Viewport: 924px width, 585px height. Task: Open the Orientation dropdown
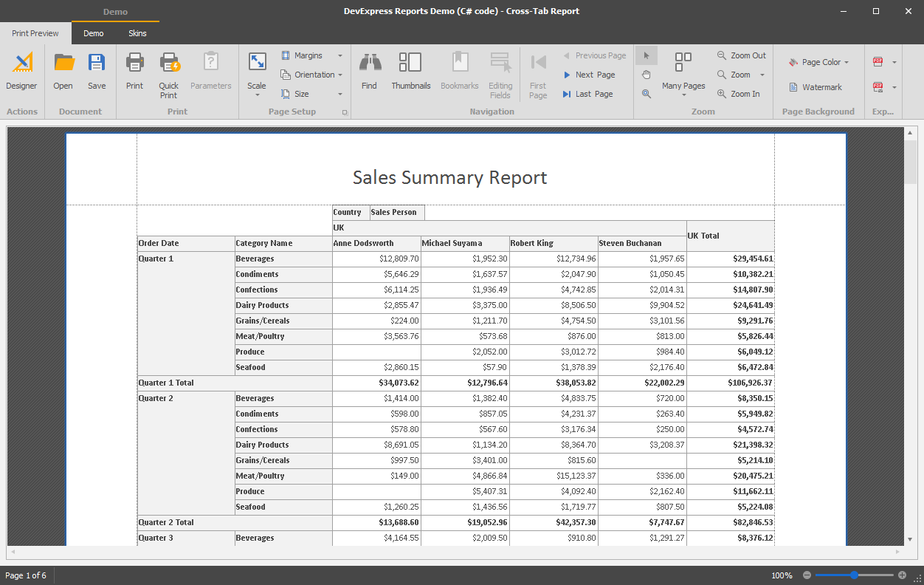coord(311,75)
